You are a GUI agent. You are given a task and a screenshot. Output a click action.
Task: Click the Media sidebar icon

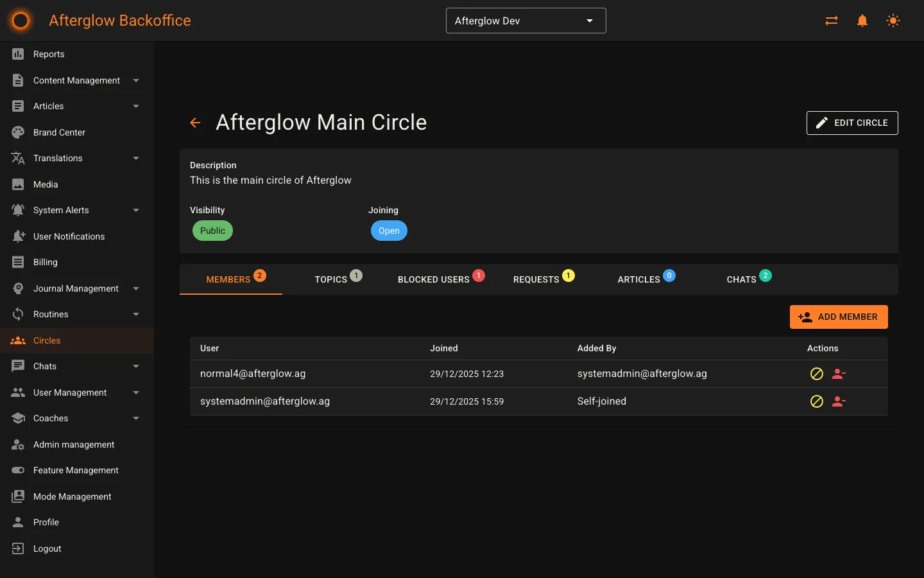click(19, 184)
